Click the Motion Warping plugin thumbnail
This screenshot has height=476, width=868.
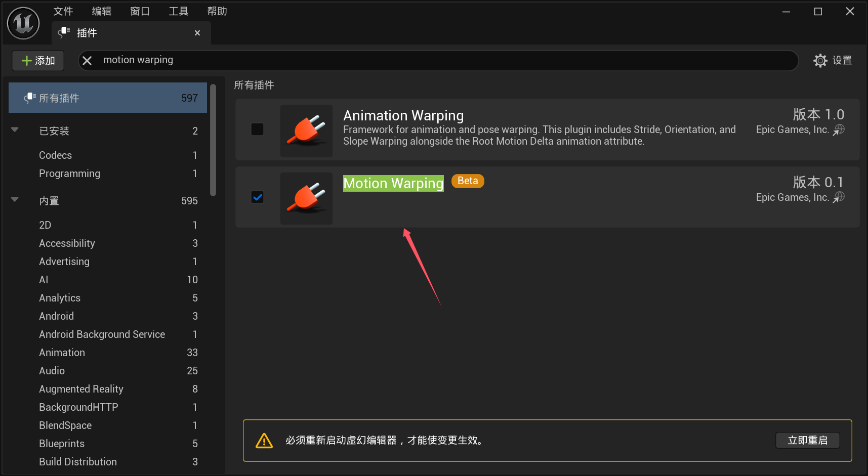(x=307, y=198)
